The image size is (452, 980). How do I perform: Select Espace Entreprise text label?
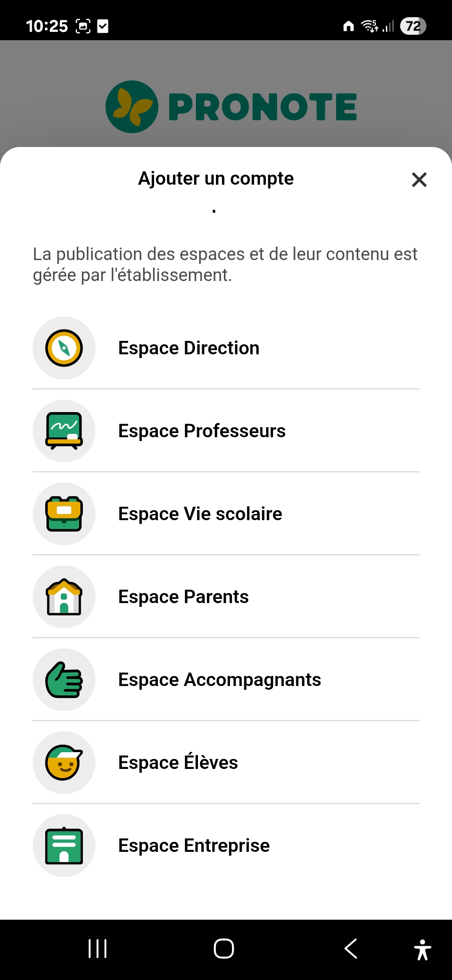(194, 846)
